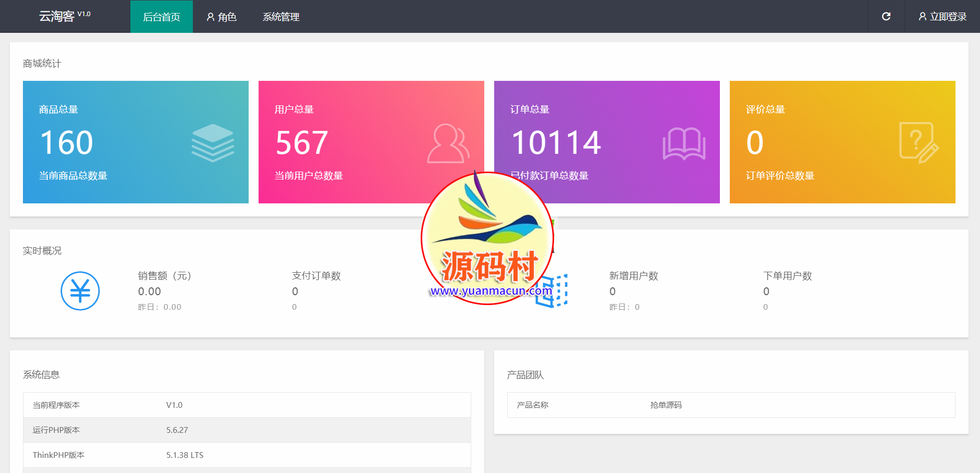Click the open book icon on 订单总量 card
The height and width of the screenshot is (473, 980).
click(x=684, y=143)
